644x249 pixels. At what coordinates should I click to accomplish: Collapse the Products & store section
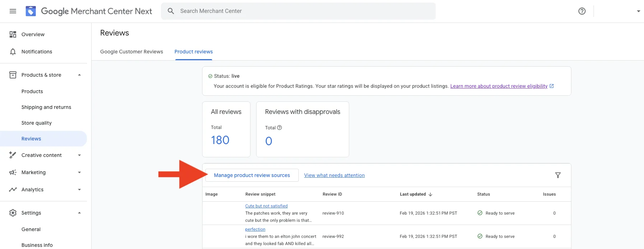click(79, 75)
